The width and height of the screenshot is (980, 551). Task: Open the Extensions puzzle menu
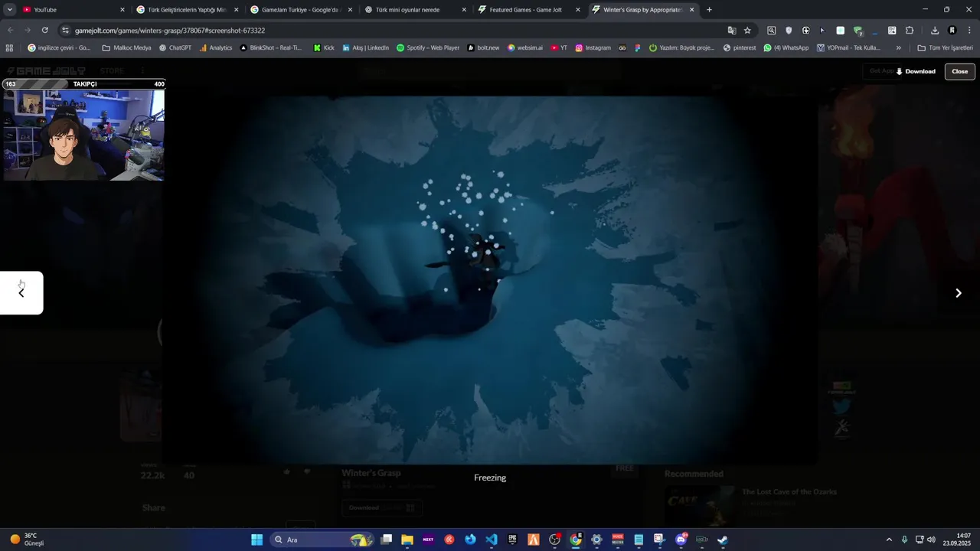point(910,31)
